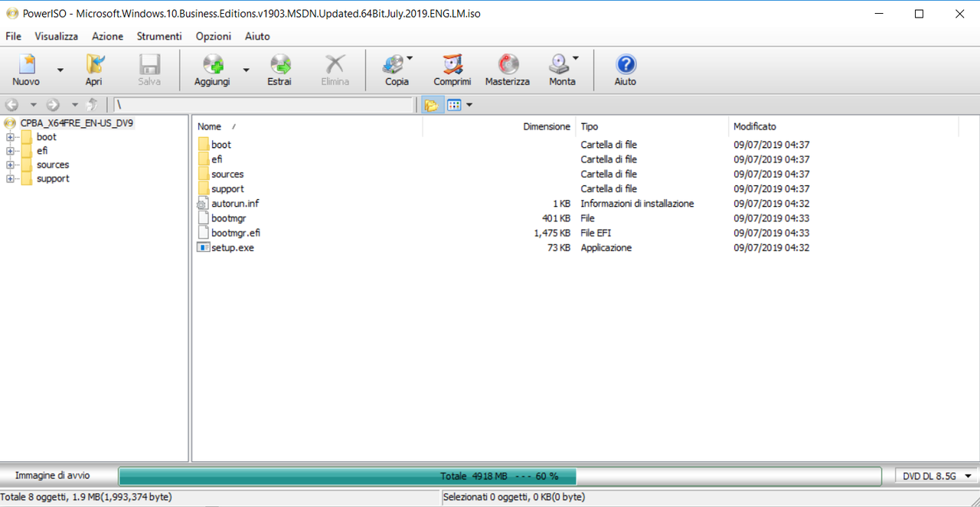Toggle the folder tree view button
The image size is (980, 507).
432,105
